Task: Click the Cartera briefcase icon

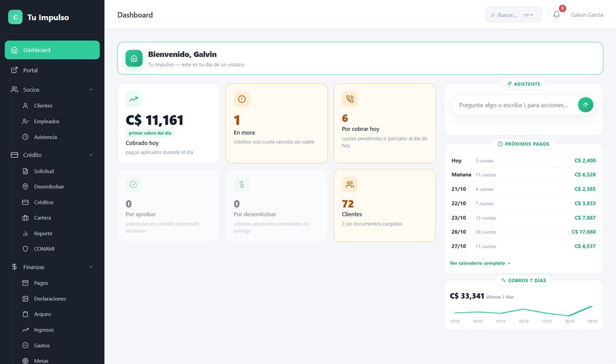Action: [x=25, y=218]
